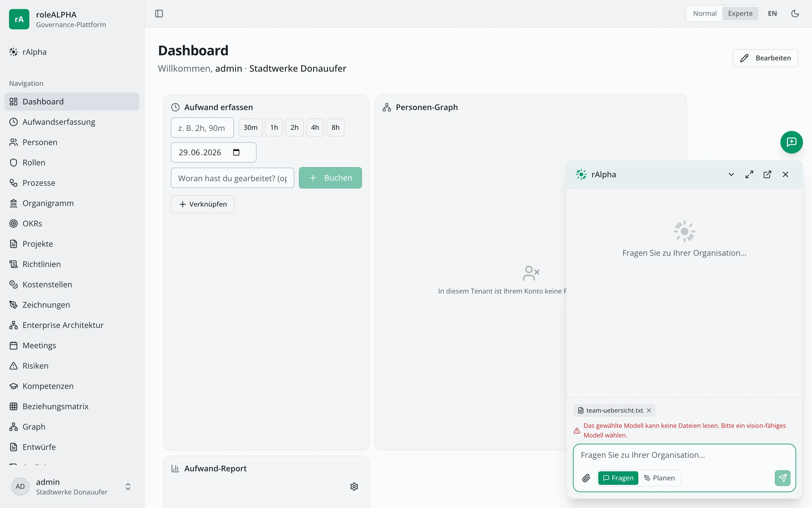Screen dimensions: 812x508
Task: Open the admin account switcher
Action: tap(72, 487)
